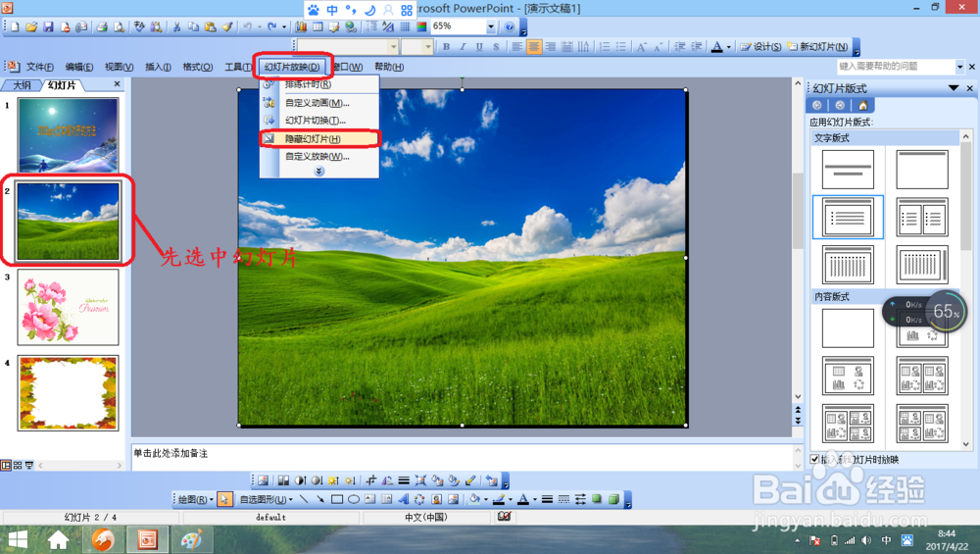The width and height of the screenshot is (980, 554).
Task: Select the Line tool in the Drawing toolbar
Action: click(x=304, y=499)
